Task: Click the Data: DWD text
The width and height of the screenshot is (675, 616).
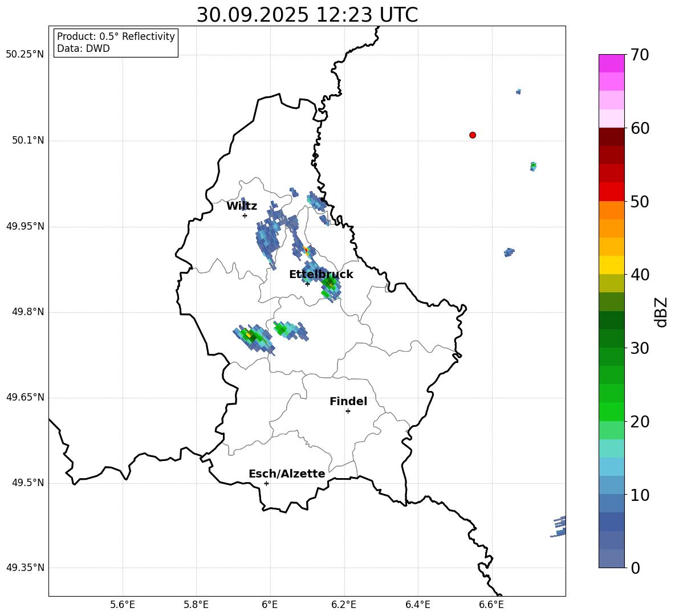Action: (83, 48)
